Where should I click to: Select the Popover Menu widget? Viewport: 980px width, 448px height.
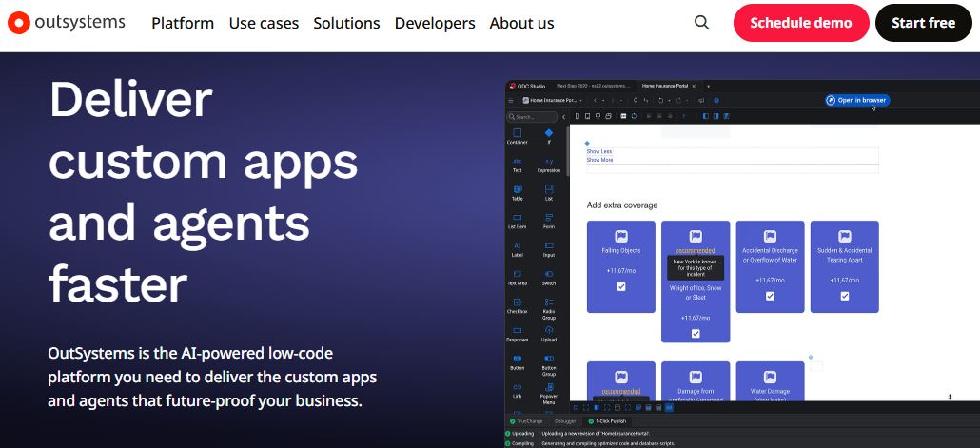(549, 394)
